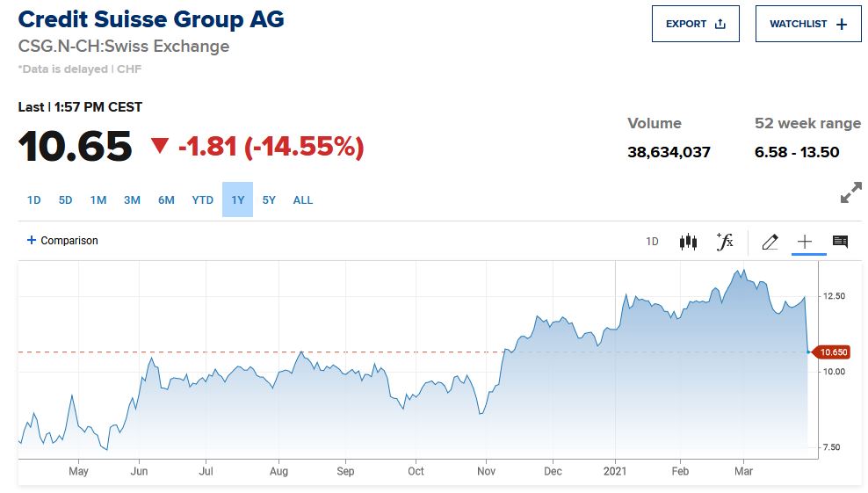The height and width of the screenshot is (493, 868).
Task: Open the fx indicators menu
Action: click(725, 242)
